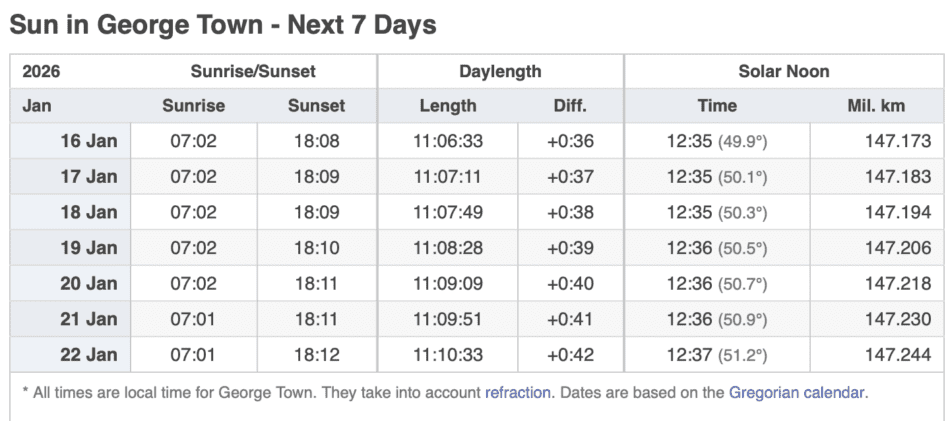The width and height of the screenshot is (950, 421).
Task: Click sunset time 18:12 for 22 Jan
Action: [x=316, y=355]
